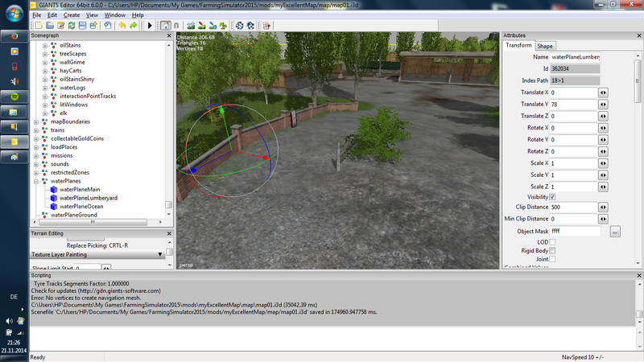Reload the scene with the green refresh icon
644x362 pixels.
tap(72, 26)
